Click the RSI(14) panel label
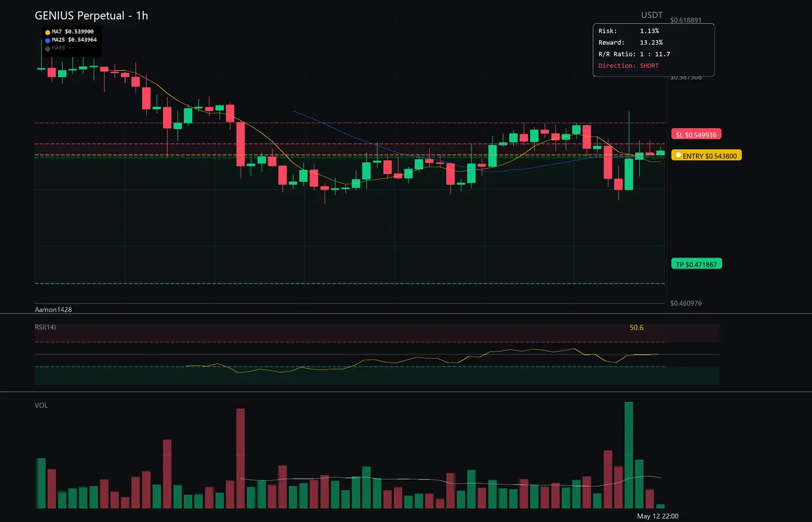Image resolution: width=812 pixels, height=522 pixels. (x=45, y=327)
